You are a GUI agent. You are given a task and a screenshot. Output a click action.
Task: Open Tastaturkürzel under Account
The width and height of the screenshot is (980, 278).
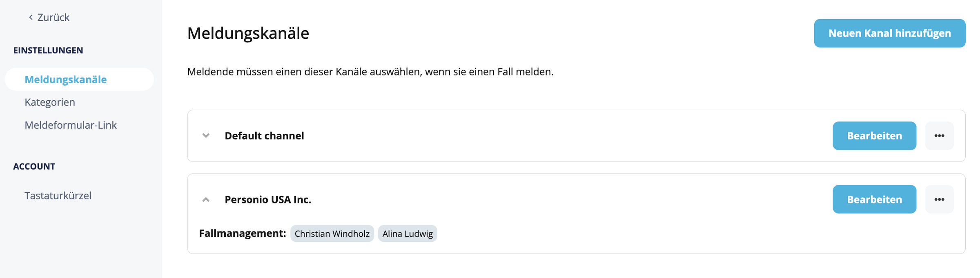(x=58, y=196)
